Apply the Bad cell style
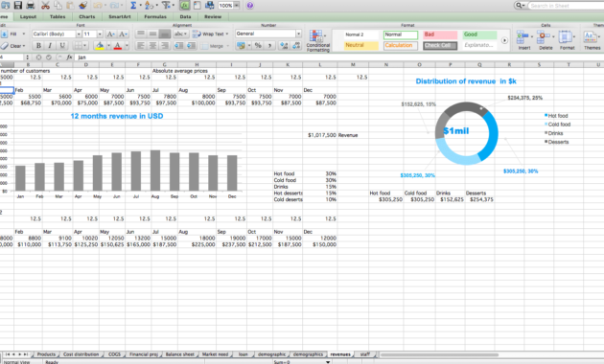 [440, 34]
